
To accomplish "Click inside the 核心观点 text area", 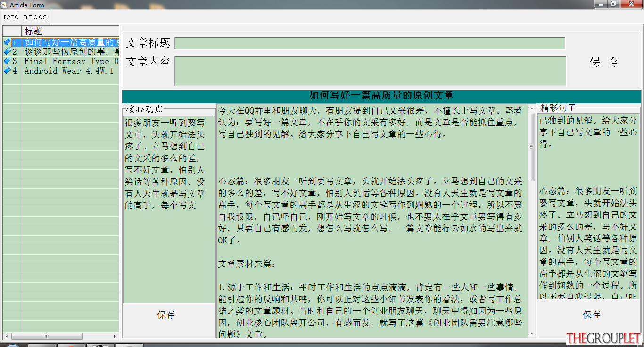I will [x=169, y=209].
